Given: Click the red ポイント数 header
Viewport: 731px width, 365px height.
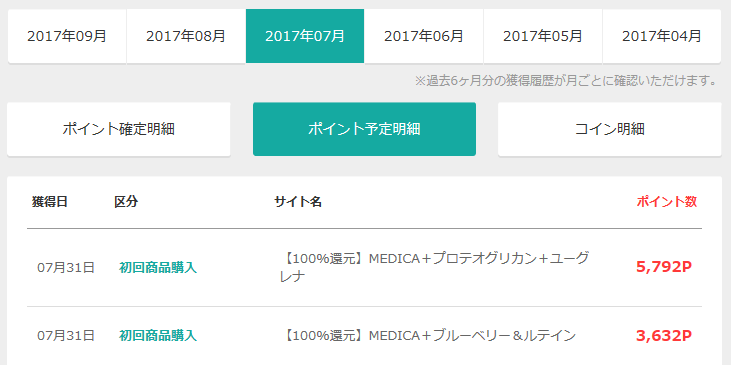Looking at the screenshot, I should (667, 202).
